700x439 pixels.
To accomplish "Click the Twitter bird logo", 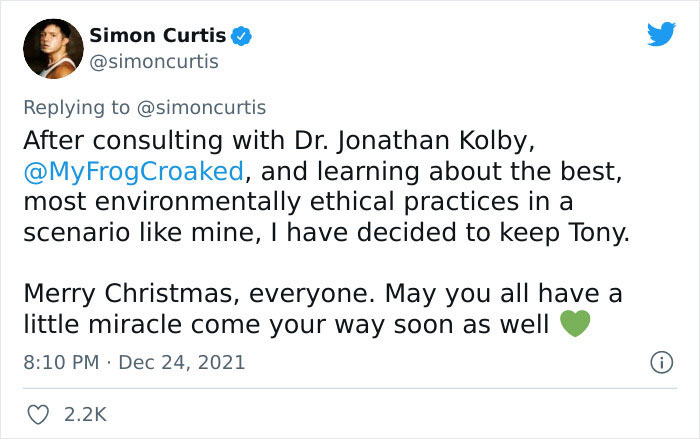I will (x=661, y=35).
